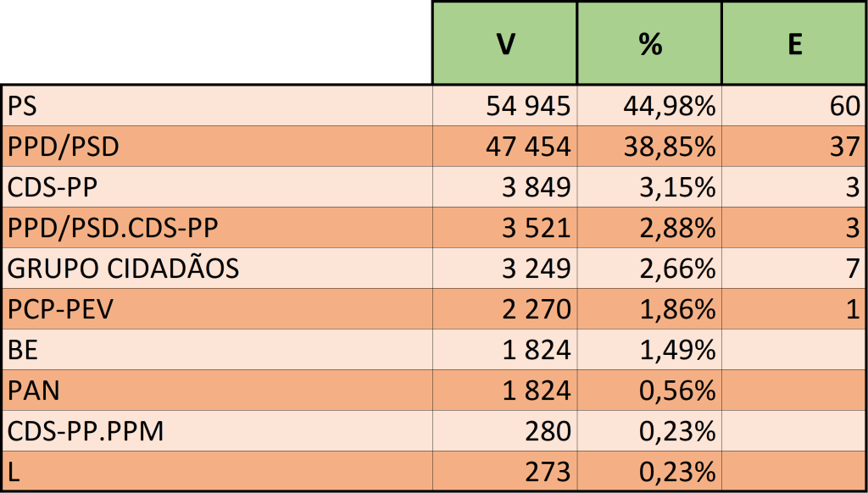Select the PPD/PSD party name cell
The width and height of the screenshot is (868, 493).
click(64, 147)
